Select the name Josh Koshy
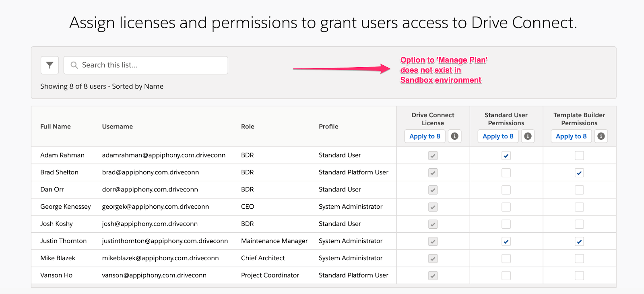The height and width of the screenshot is (294, 644). [x=56, y=224]
